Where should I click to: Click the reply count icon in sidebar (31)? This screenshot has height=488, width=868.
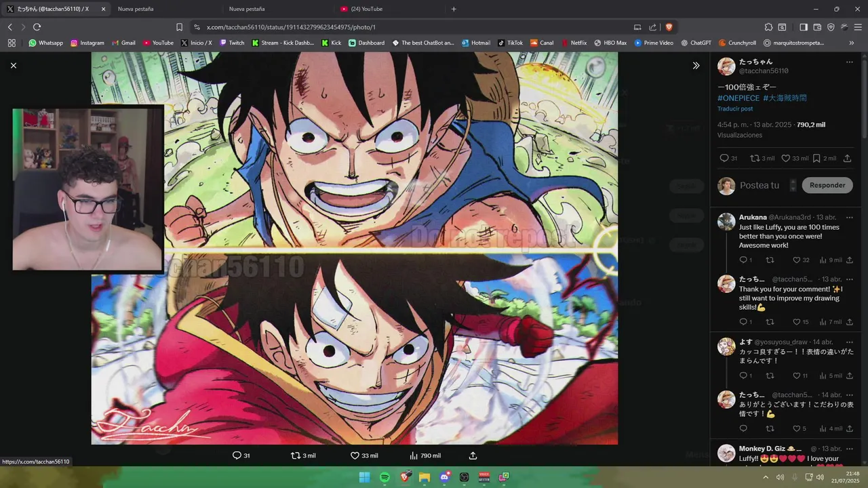724,158
